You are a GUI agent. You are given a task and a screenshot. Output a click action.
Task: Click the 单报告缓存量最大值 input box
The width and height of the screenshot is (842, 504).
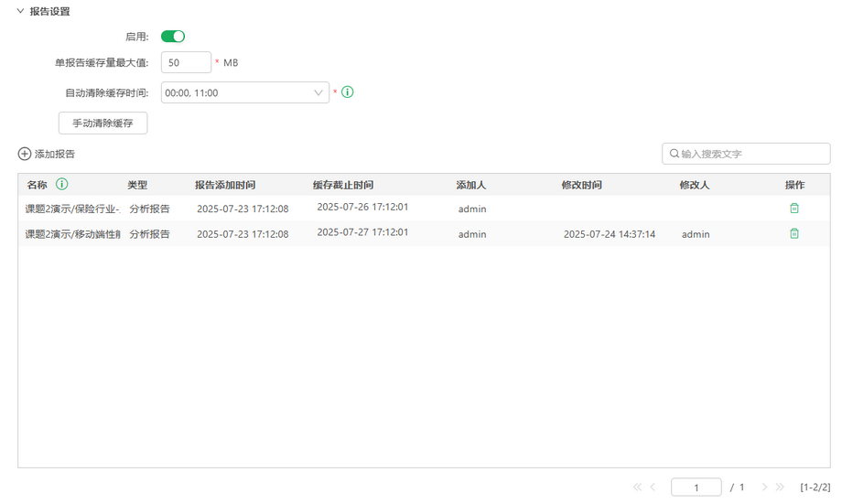pyautogui.click(x=186, y=62)
